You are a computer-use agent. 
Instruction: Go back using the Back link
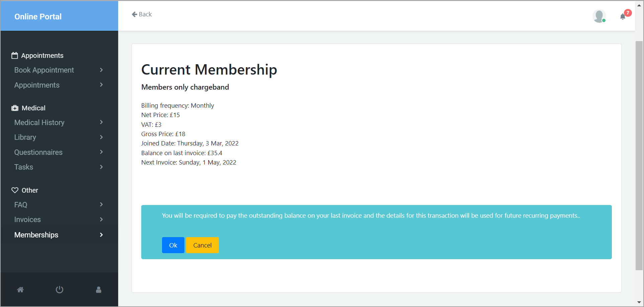142,14
